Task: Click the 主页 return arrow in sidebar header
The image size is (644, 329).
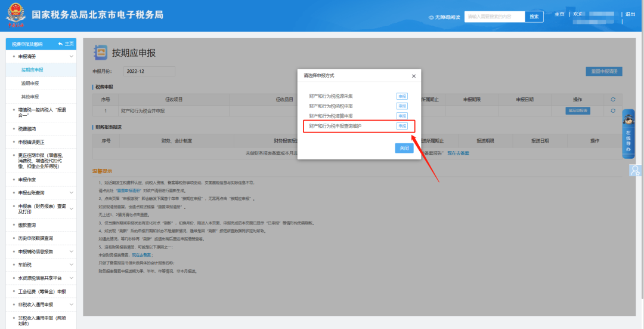Action: coord(61,44)
